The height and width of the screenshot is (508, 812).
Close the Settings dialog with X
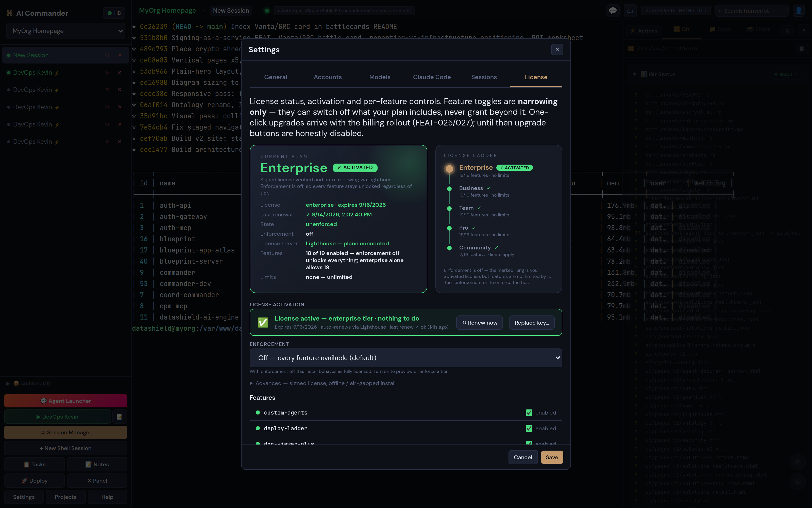pyautogui.click(x=557, y=50)
